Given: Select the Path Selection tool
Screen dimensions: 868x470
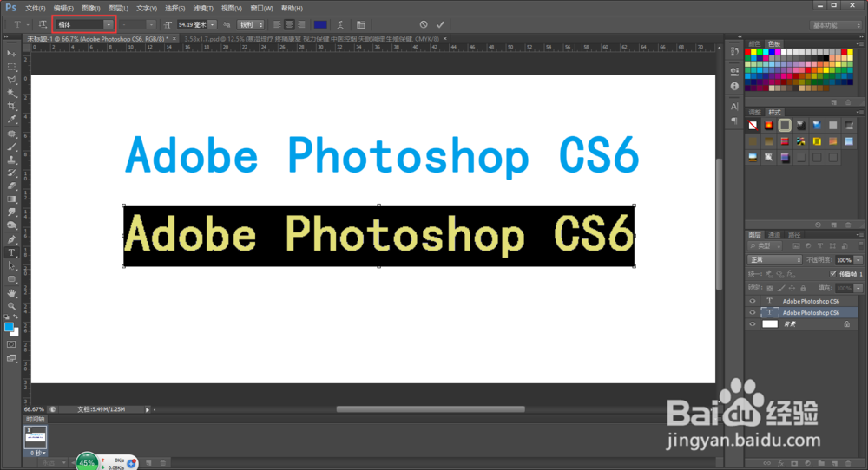Looking at the screenshot, I should pos(11,266).
